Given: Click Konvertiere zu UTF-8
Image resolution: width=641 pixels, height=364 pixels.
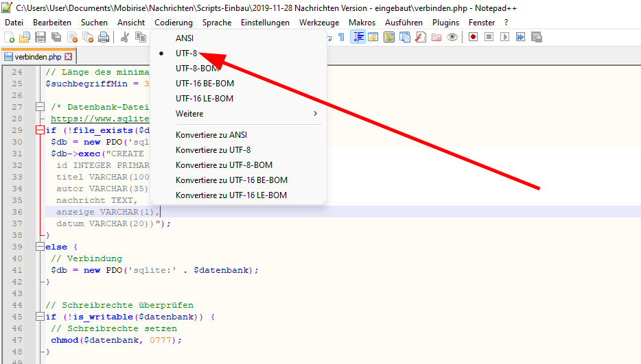Looking at the screenshot, I should [x=213, y=150].
